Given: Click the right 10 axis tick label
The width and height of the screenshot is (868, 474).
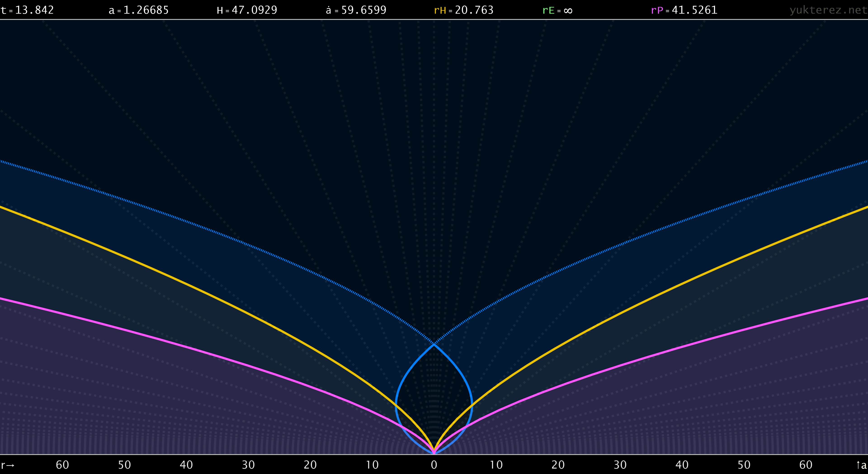Looking at the screenshot, I should [x=496, y=465].
